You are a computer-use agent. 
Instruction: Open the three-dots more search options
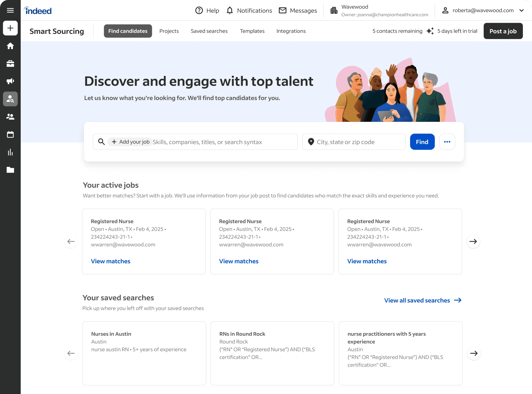click(447, 142)
